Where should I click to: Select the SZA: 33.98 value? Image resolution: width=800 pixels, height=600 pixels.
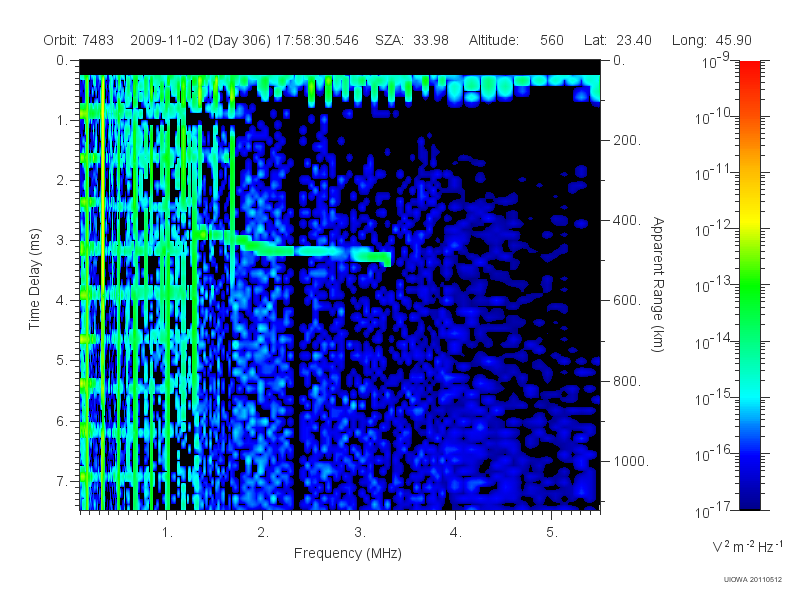412,40
